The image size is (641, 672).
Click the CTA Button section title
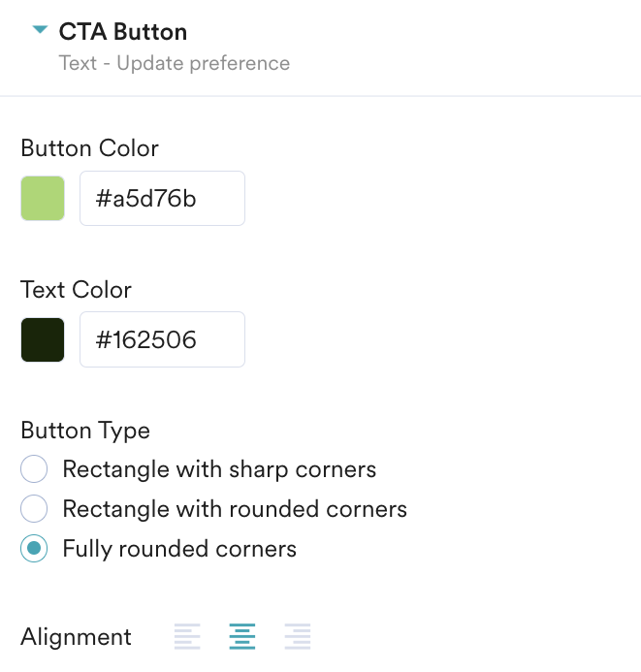tap(123, 32)
